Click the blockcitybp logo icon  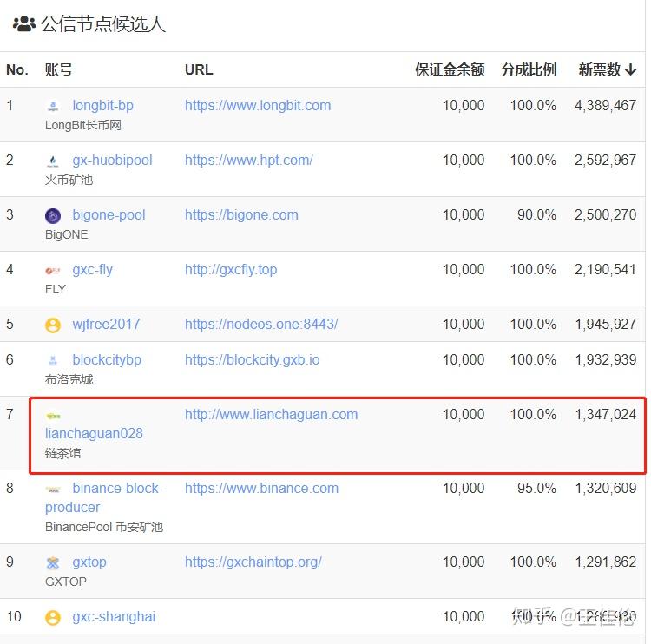[53, 360]
